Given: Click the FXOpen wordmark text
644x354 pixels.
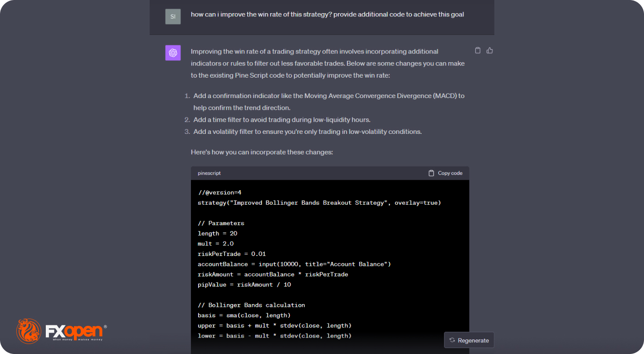Looking at the screenshot, I should [74, 331].
